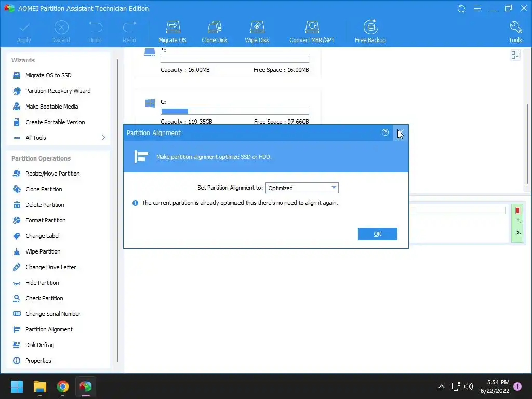Click the 16.00MB partition usage bar
The width and height of the screenshot is (532, 399).
coord(234,59)
